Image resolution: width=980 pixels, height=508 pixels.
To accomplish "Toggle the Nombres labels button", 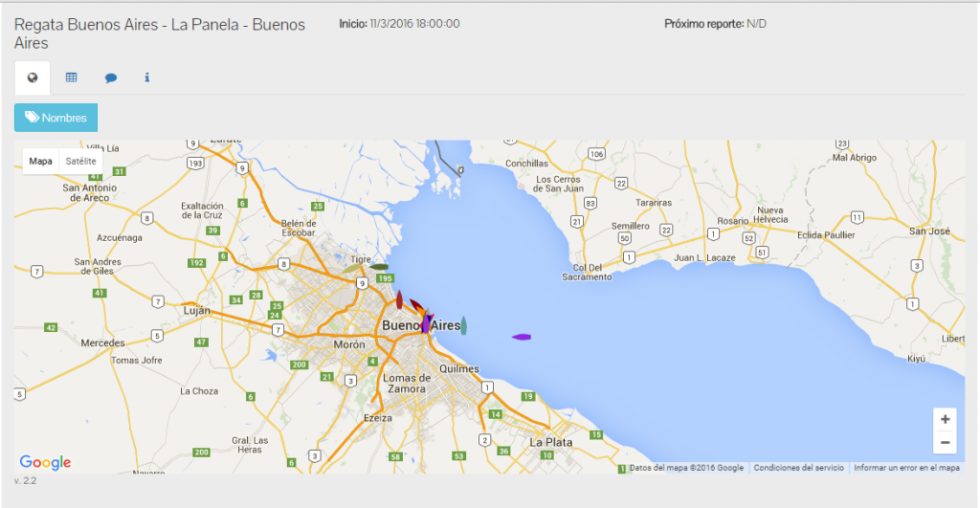I will tap(56, 118).
